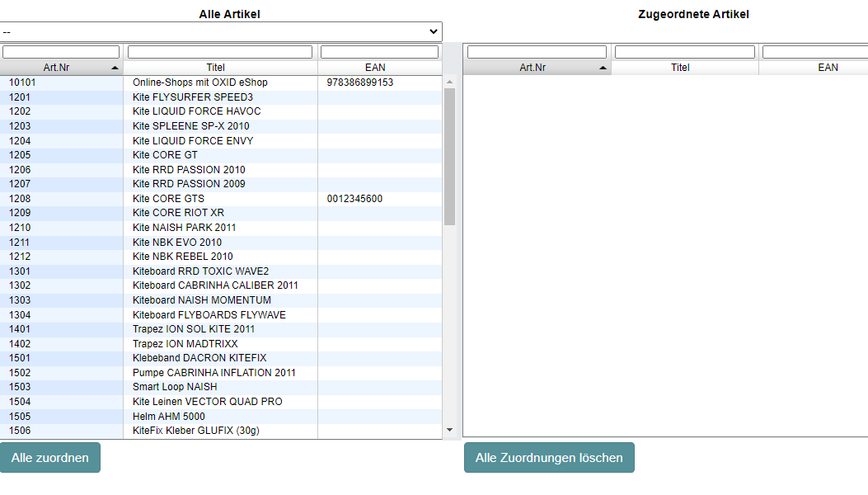868x495 pixels.
Task: Select Kite Leinen VECTOR QUAD PRO row
Action: pyautogui.click(x=221, y=402)
